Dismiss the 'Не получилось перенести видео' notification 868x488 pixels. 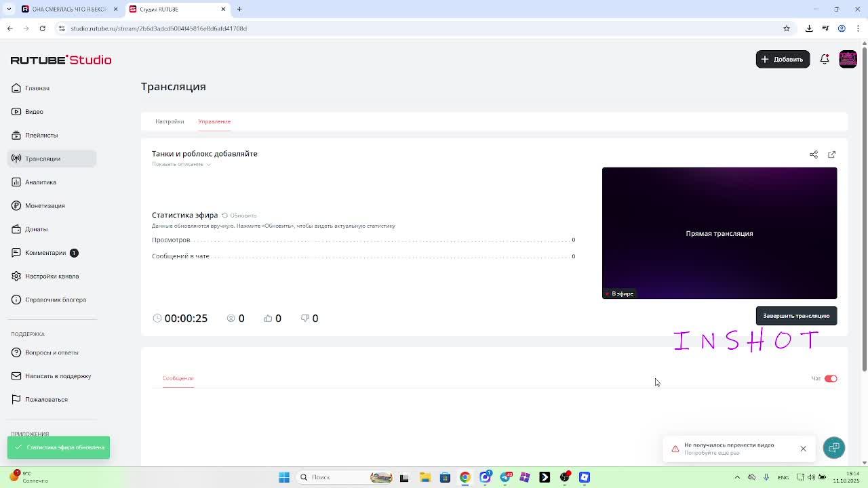pyautogui.click(x=803, y=449)
